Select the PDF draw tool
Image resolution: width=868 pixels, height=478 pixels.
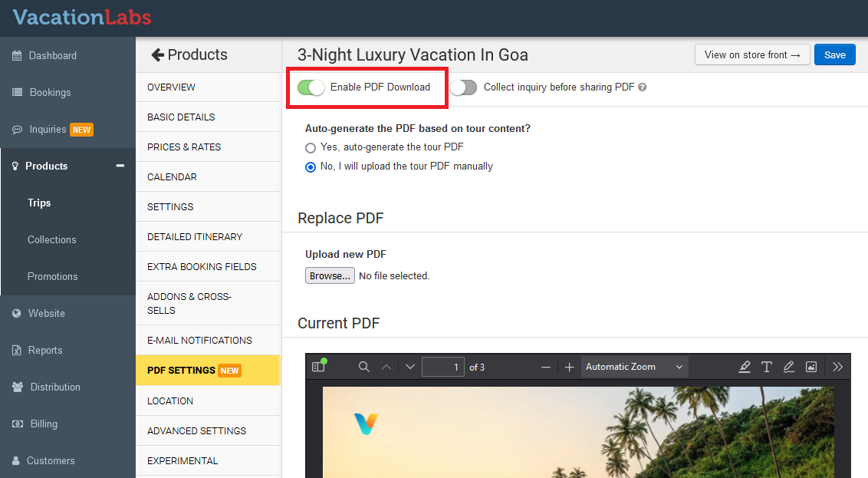789,367
